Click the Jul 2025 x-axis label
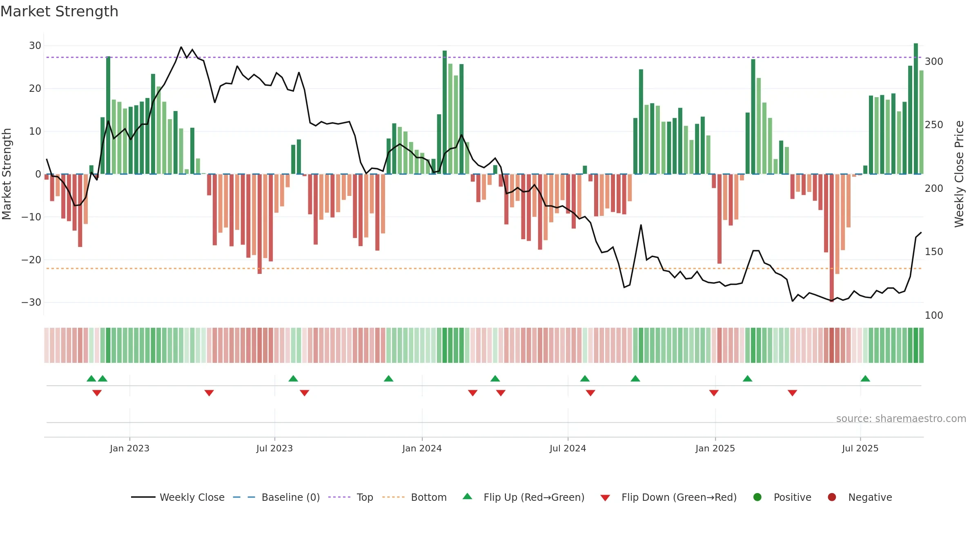 pyautogui.click(x=860, y=448)
